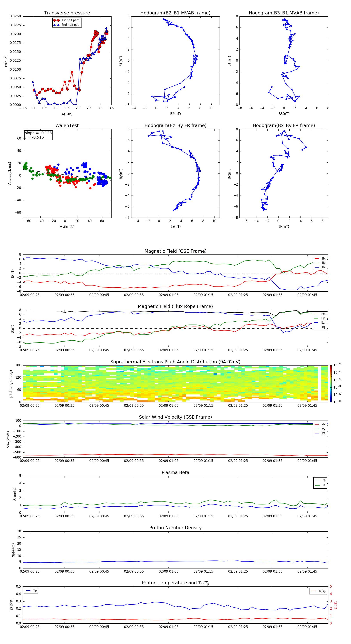
Task: Click the "Magnetic Field (Flux Rope Frame)" title
Action: pyautogui.click(x=175, y=307)
